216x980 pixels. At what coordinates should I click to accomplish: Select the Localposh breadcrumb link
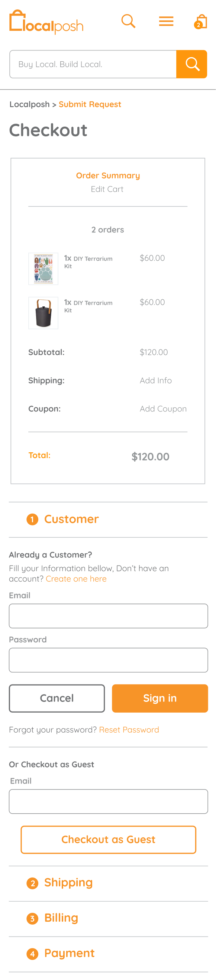[29, 104]
